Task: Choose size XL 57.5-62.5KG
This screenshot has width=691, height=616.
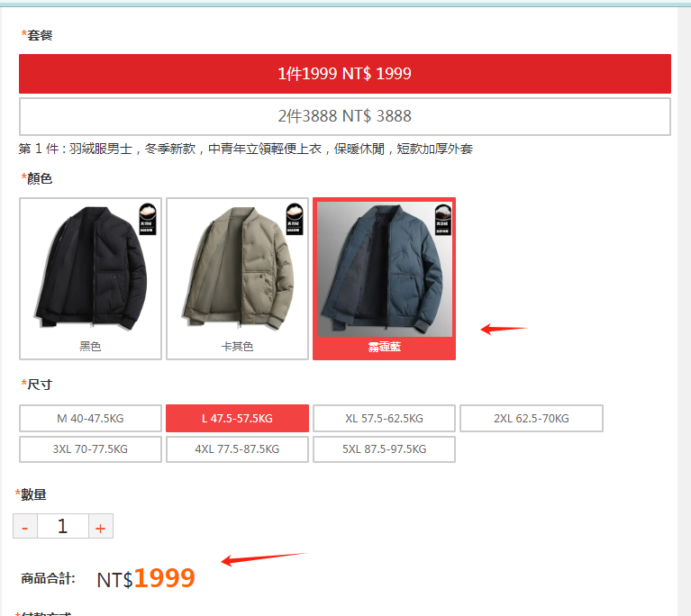Action: 385,418
